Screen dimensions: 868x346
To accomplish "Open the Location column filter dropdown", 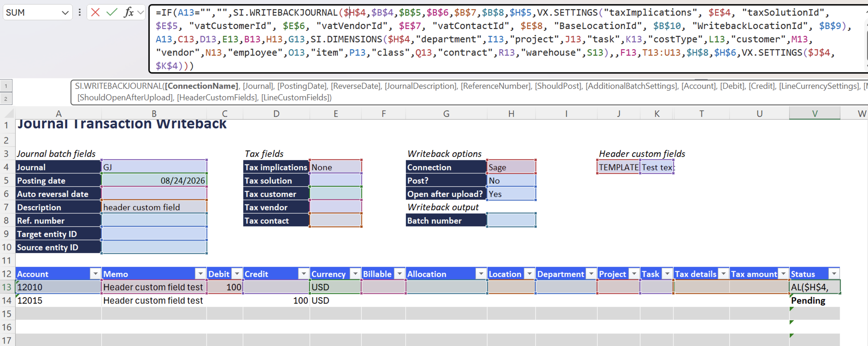I will [x=530, y=274].
